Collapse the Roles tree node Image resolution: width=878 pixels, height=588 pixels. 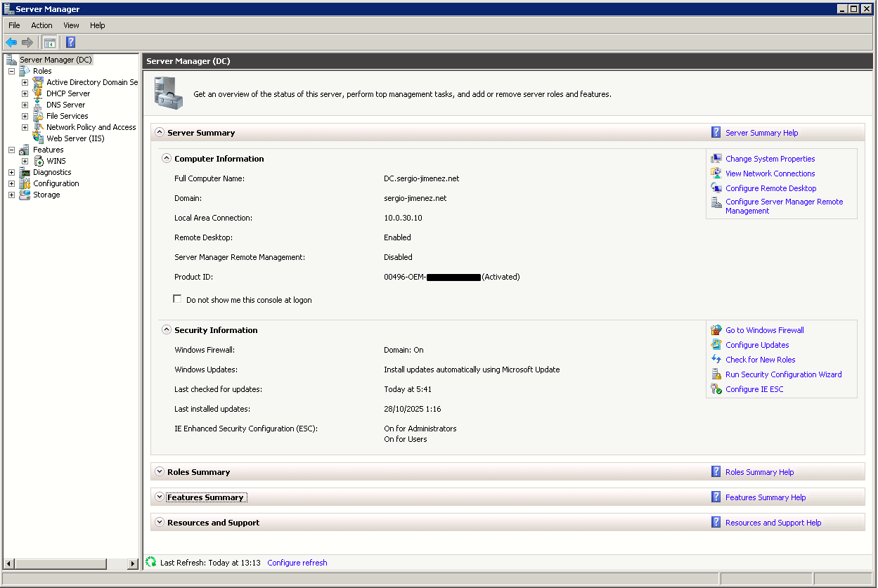[11, 71]
